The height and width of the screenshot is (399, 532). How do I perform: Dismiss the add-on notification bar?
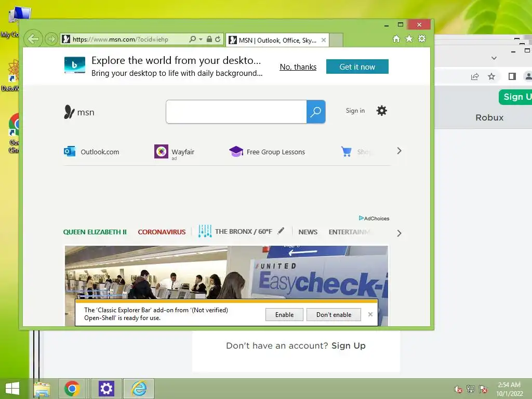click(x=370, y=314)
